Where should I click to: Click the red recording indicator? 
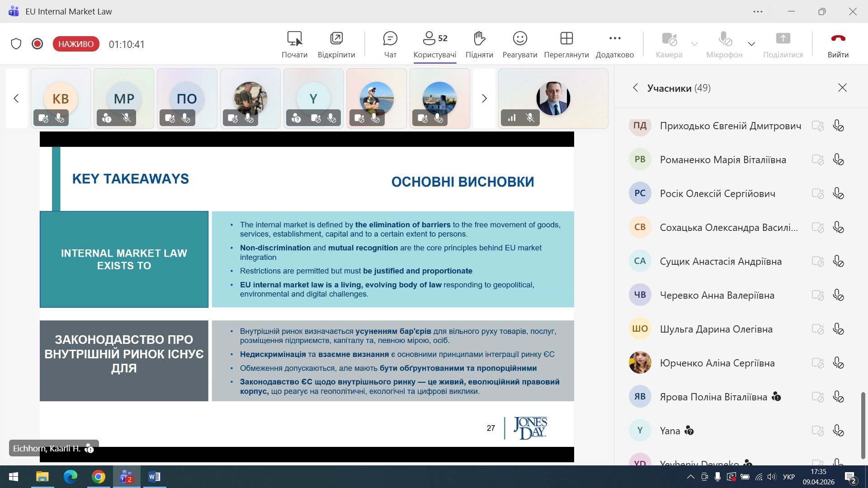pyautogui.click(x=38, y=44)
